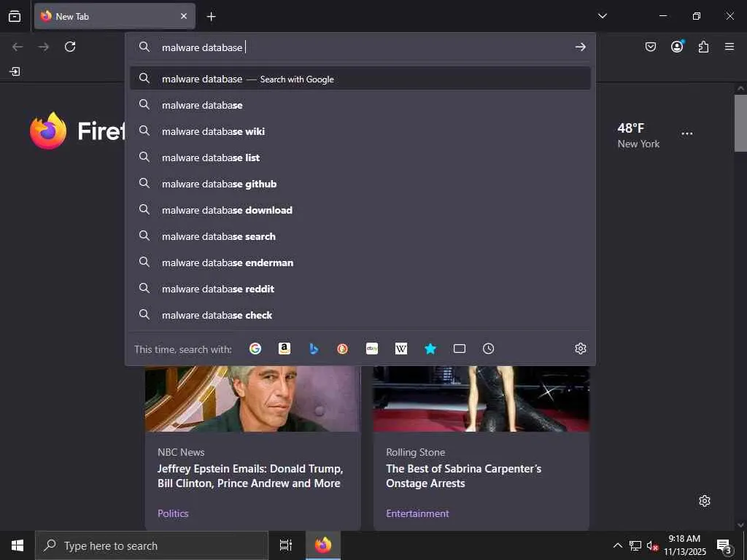Go back with the back arrow

(x=18, y=47)
